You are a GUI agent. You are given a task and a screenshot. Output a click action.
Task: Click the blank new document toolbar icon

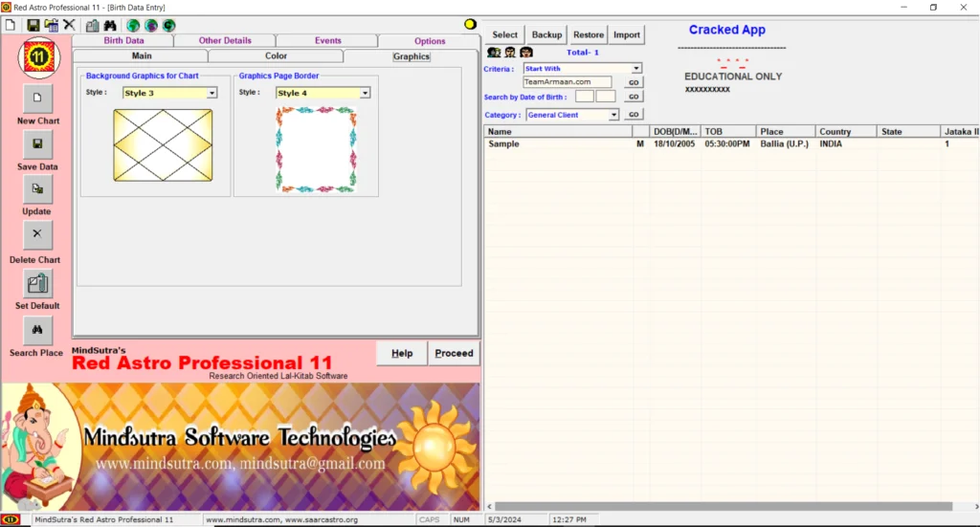[x=11, y=25]
